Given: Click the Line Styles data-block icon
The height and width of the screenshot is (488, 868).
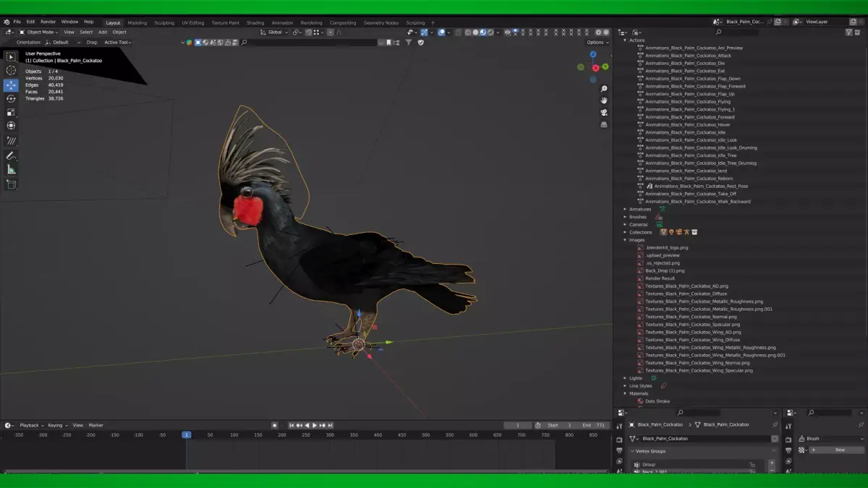Looking at the screenshot, I should pyautogui.click(x=663, y=385).
